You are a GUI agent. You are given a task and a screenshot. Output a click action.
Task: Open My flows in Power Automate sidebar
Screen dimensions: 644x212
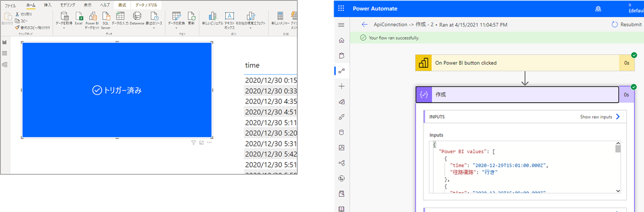342,71
